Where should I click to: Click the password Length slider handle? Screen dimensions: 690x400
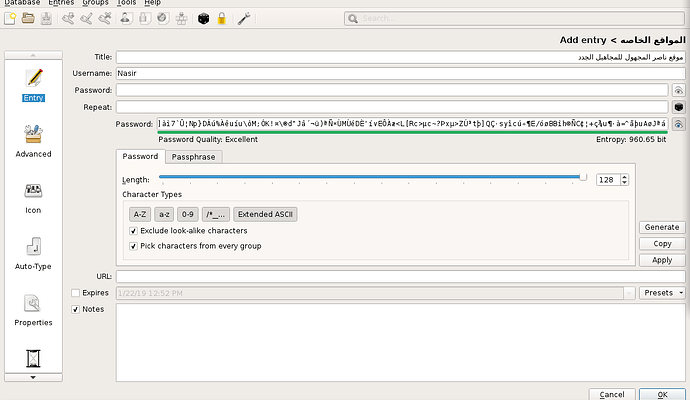pyautogui.click(x=583, y=177)
